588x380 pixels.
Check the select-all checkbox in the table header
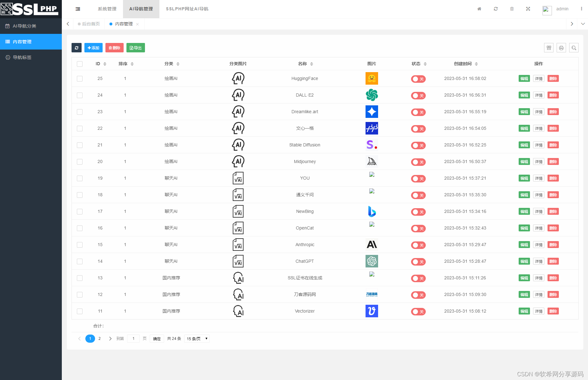[80, 64]
